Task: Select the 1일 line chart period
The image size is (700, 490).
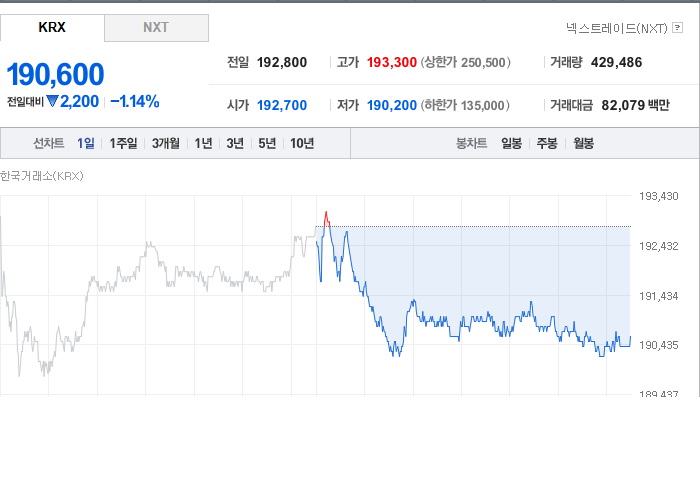Action: (x=86, y=143)
